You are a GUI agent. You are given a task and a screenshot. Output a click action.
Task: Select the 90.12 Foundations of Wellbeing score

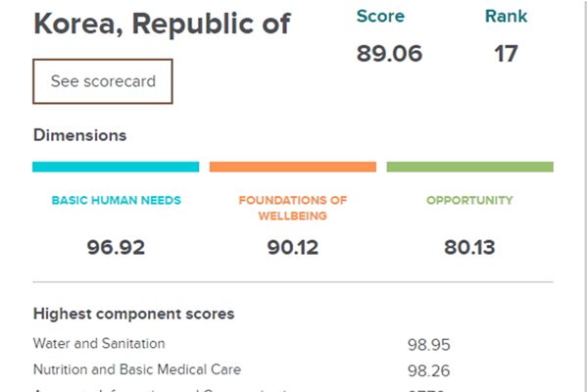click(x=293, y=247)
